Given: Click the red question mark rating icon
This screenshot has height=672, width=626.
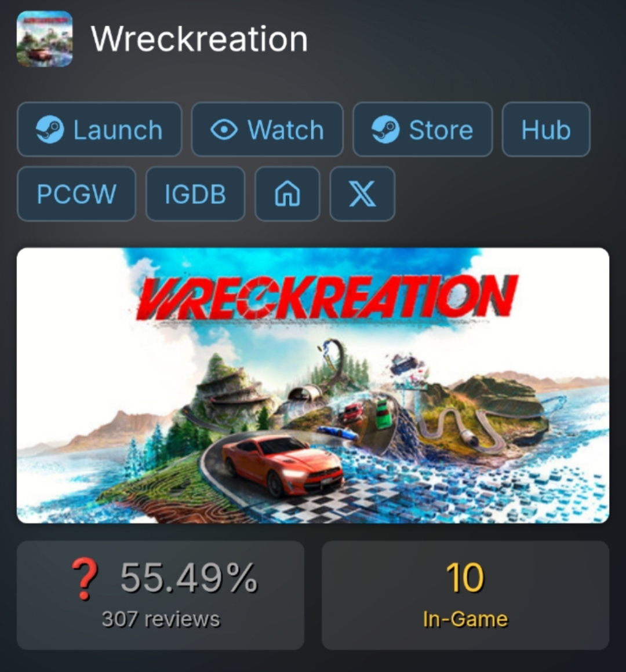Looking at the screenshot, I should click(85, 579).
